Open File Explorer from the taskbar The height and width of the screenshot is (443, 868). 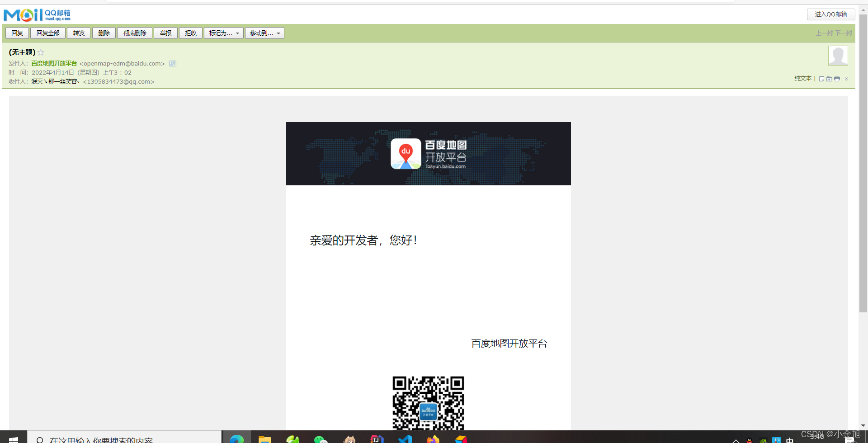click(x=264, y=438)
